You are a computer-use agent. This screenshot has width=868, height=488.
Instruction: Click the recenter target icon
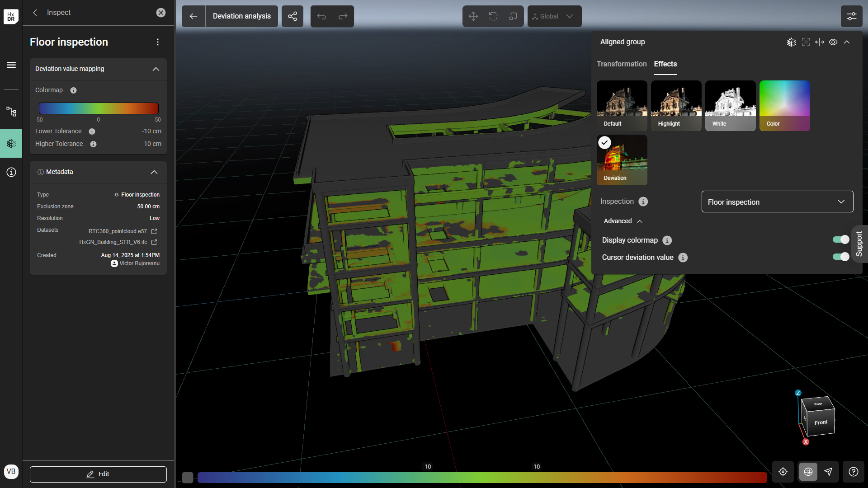tap(783, 472)
